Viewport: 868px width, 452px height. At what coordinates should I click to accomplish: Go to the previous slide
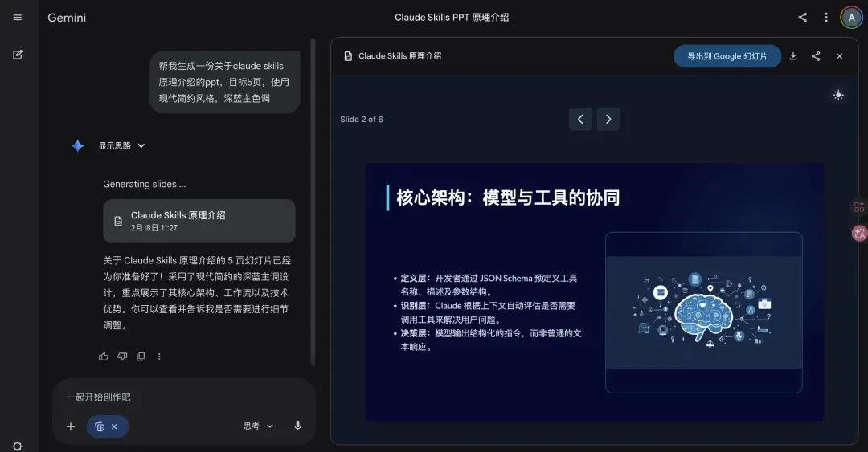coord(580,119)
